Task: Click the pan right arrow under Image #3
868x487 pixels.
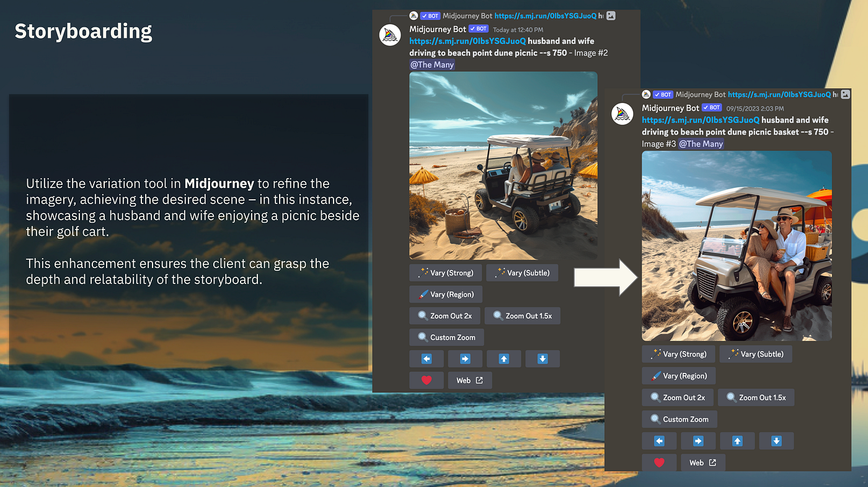Action: coord(698,441)
